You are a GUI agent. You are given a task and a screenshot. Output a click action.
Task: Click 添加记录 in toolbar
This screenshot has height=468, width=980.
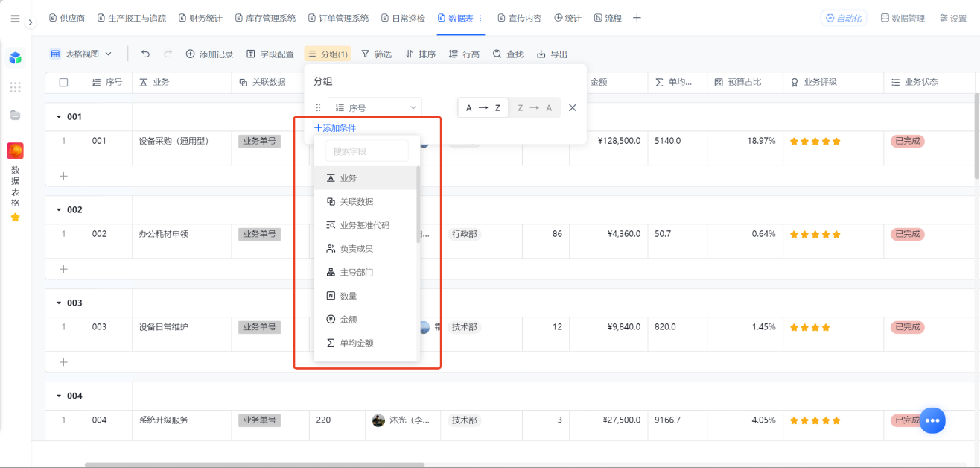coord(209,54)
